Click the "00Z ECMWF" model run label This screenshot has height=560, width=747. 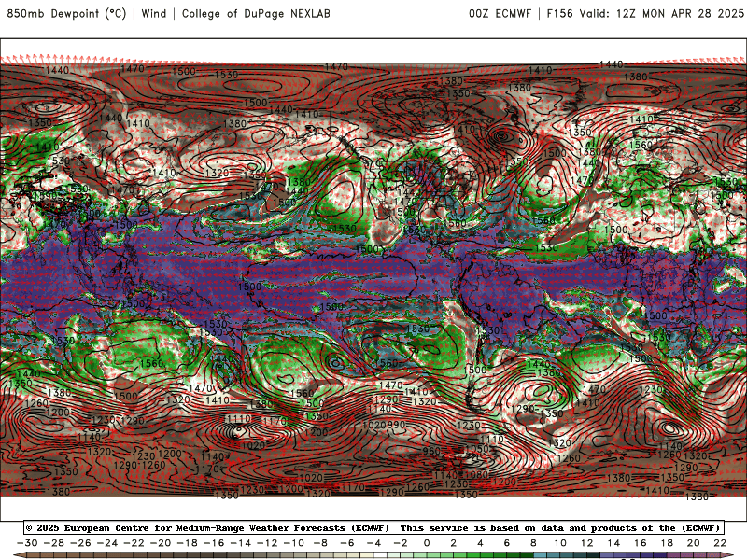click(500, 13)
